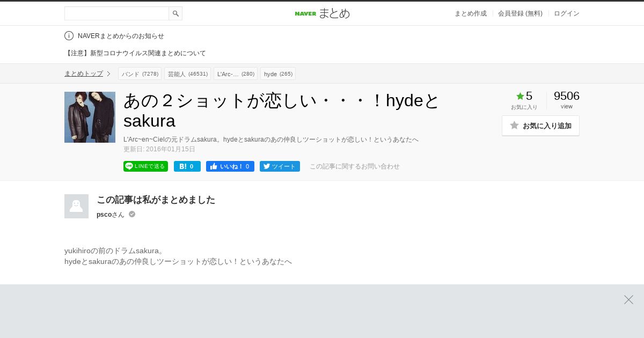Click the Hatena B! bookmark button
The image size is (644, 338).
tap(187, 166)
